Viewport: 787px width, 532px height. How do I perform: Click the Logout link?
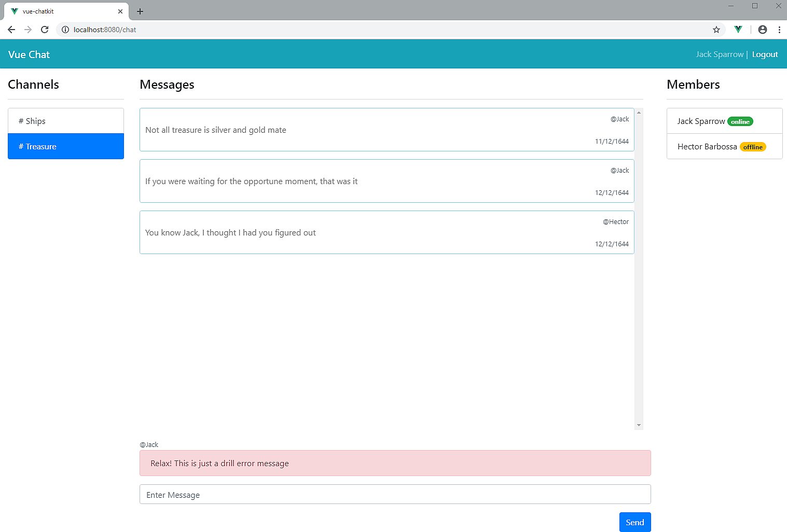(x=765, y=54)
